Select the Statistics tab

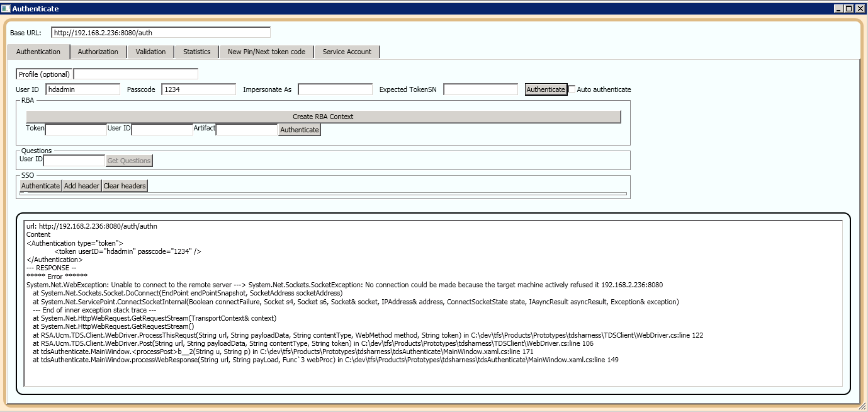[196, 52]
